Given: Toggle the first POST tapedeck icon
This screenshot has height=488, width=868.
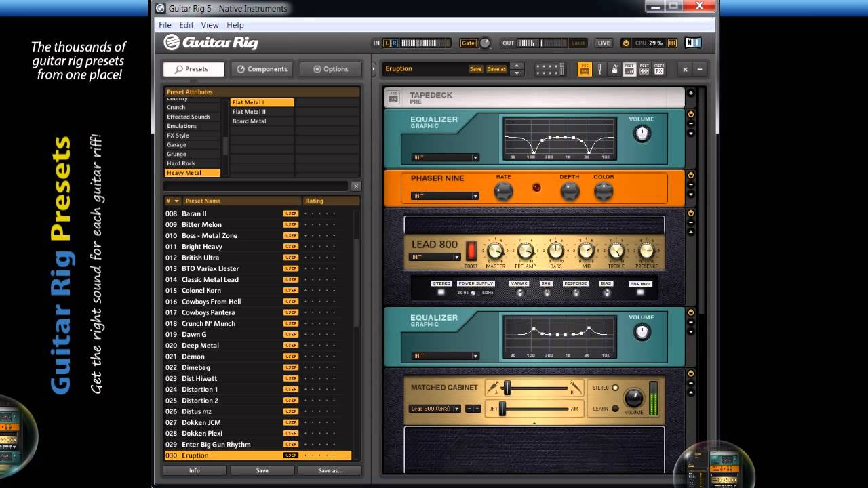Looking at the screenshot, I should click(629, 69).
